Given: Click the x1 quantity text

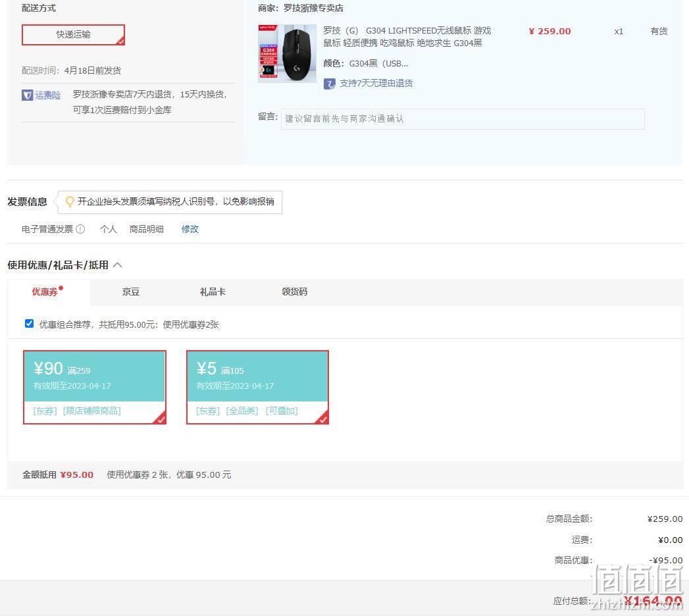Looking at the screenshot, I should coord(619,32).
